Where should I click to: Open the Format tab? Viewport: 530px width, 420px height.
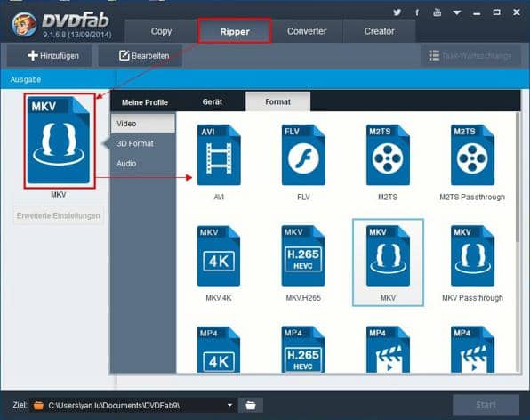(x=277, y=101)
